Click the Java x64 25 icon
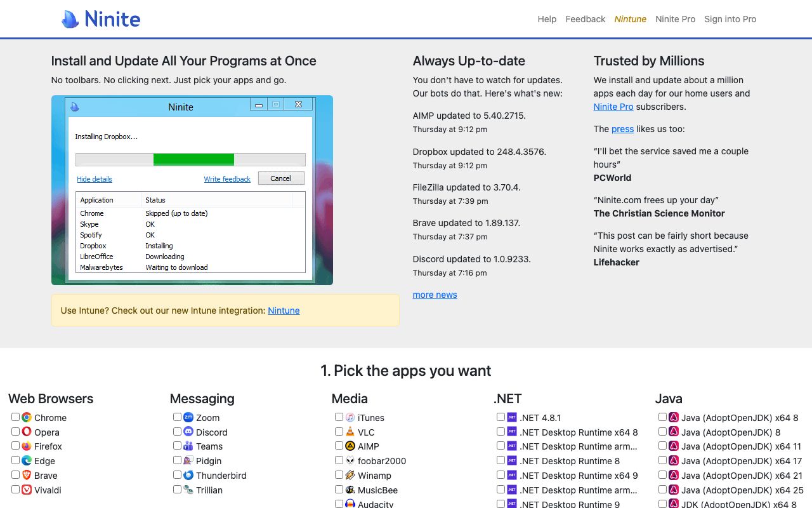812x508 pixels. pyautogui.click(x=674, y=490)
